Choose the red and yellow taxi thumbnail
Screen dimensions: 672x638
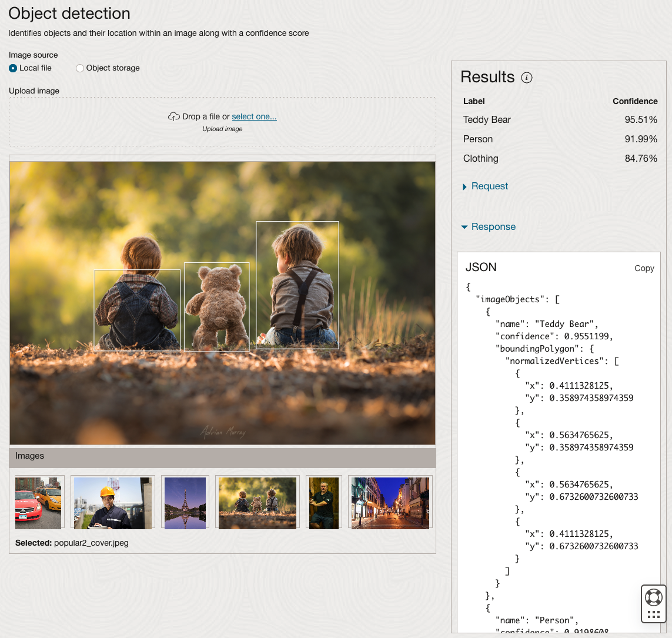pos(38,503)
